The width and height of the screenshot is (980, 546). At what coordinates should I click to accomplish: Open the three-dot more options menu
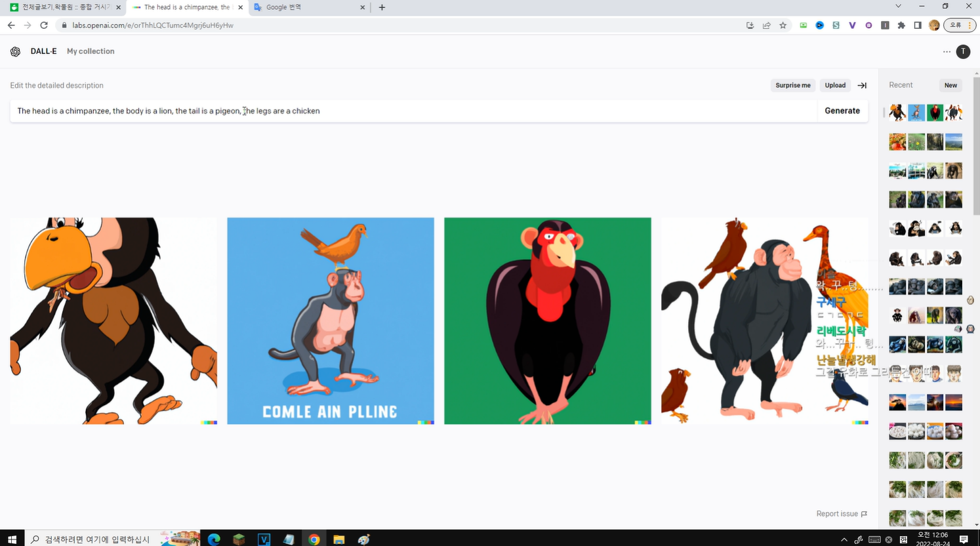click(947, 51)
